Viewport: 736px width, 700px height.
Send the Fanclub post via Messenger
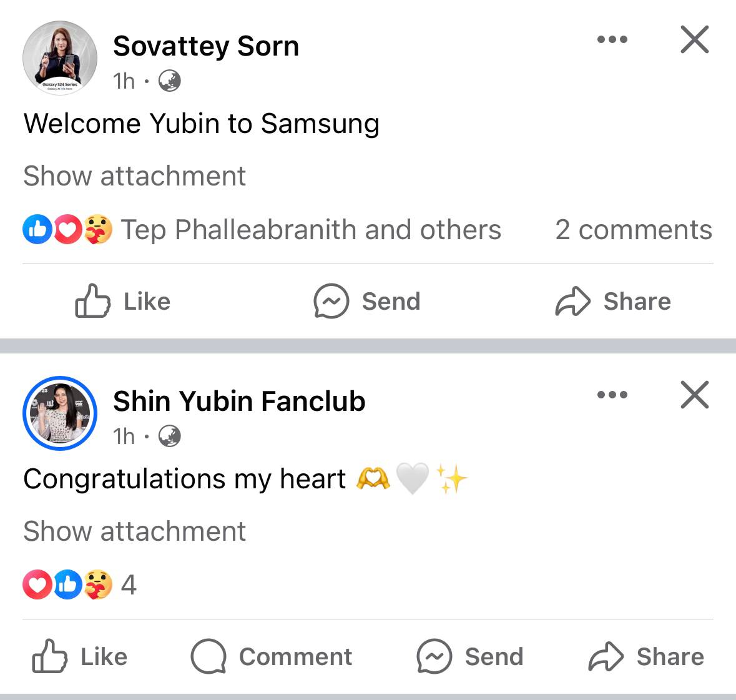tap(470, 657)
